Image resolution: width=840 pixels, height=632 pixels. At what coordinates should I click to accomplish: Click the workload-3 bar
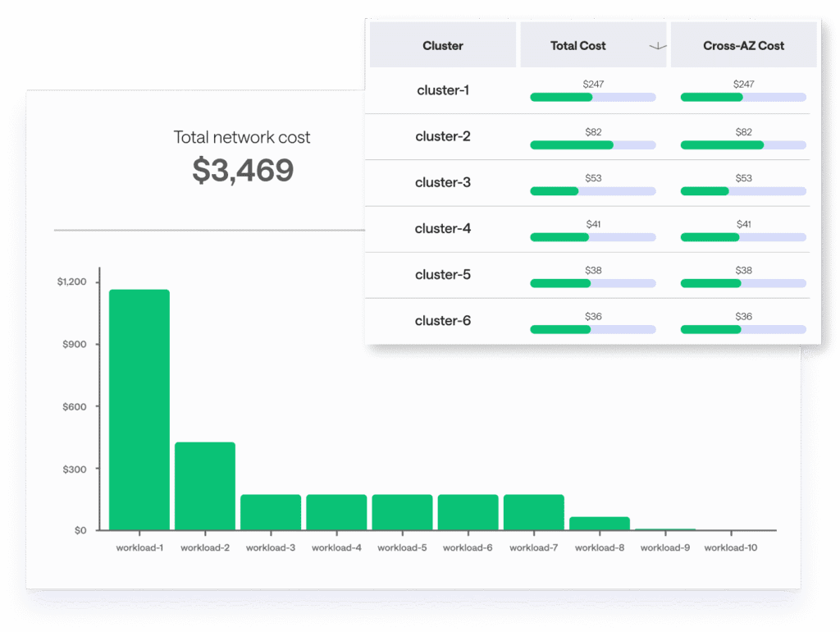pos(271,512)
